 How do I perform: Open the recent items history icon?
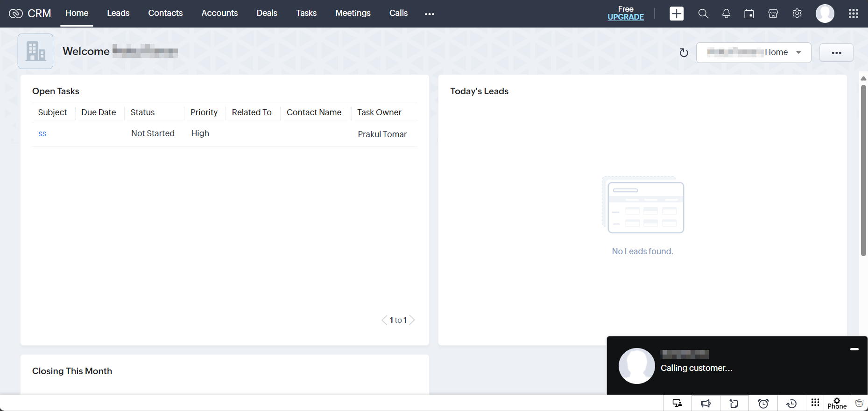coord(791,404)
